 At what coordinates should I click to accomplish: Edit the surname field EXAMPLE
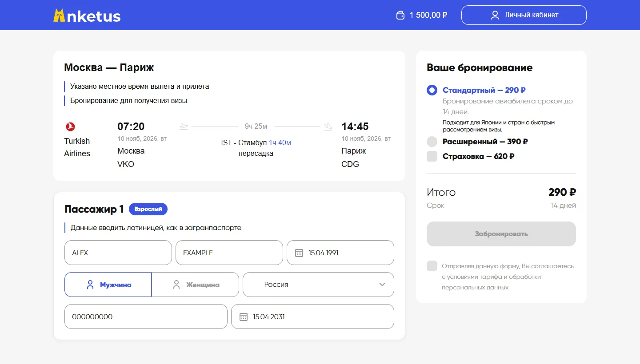[x=229, y=253]
